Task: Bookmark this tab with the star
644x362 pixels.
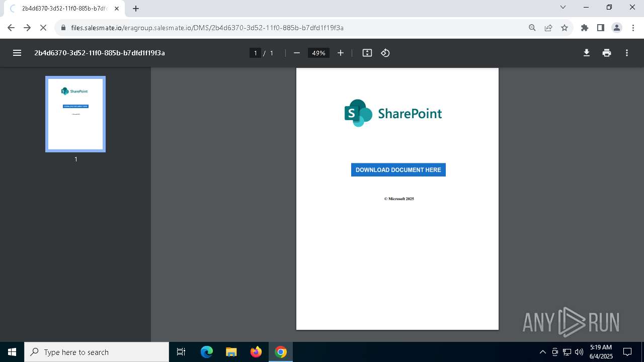Action: click(x=565, y=28)
